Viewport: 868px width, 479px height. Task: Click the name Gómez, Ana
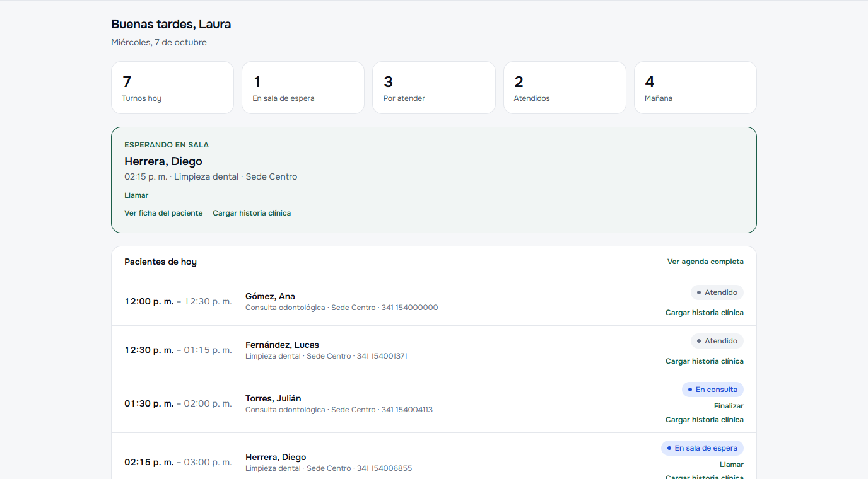coord(270,296)
